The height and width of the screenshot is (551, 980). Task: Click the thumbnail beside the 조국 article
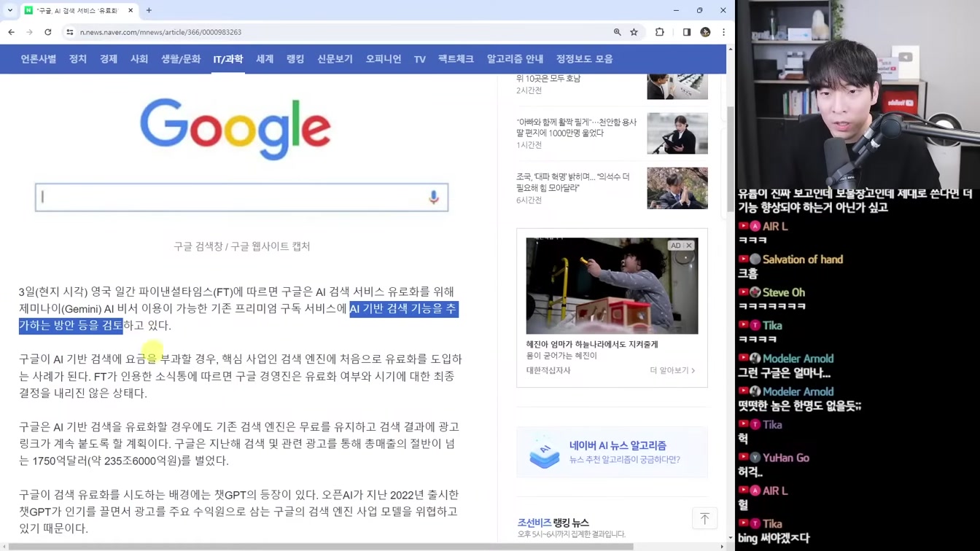click(x=677, y=188)
